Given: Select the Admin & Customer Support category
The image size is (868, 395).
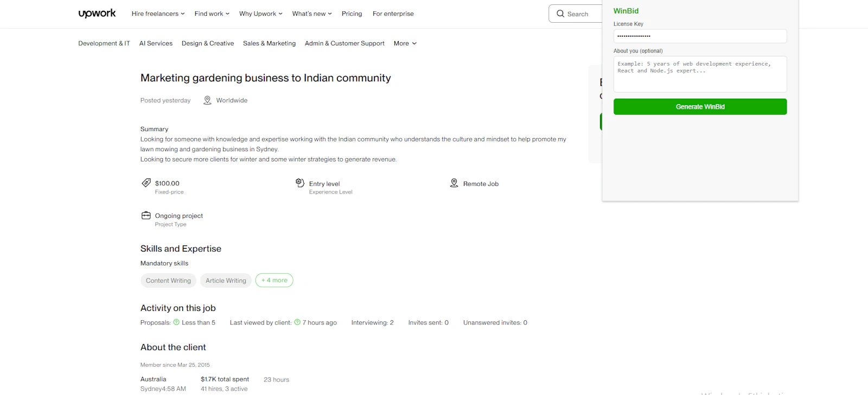Looking at the screenshot, I should click(344, 43).
